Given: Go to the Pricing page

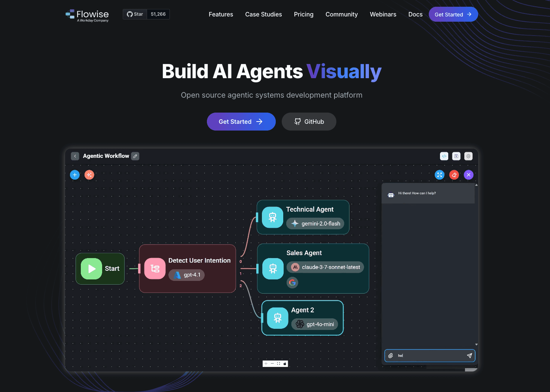Looking at the screenshot, I should pyautogui.click(x=303, y=14).
